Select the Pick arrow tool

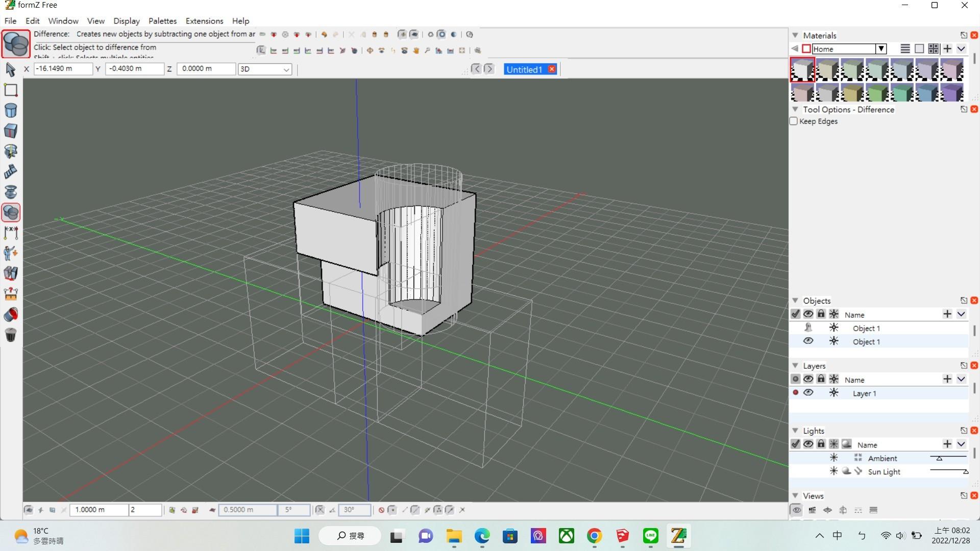click(11, 69)
